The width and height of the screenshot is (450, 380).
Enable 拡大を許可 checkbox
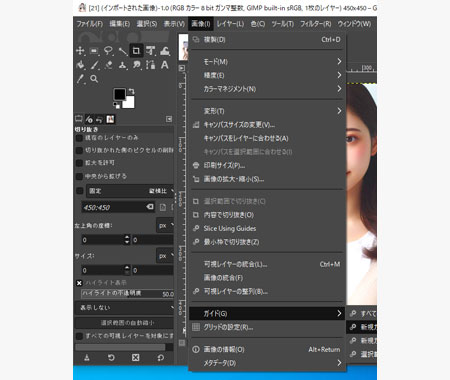pyautogui.click(x=79, y=163)
